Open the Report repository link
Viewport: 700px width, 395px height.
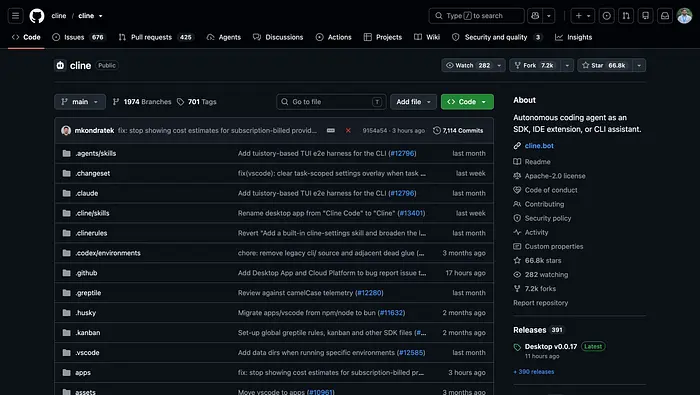coord(541,303)
